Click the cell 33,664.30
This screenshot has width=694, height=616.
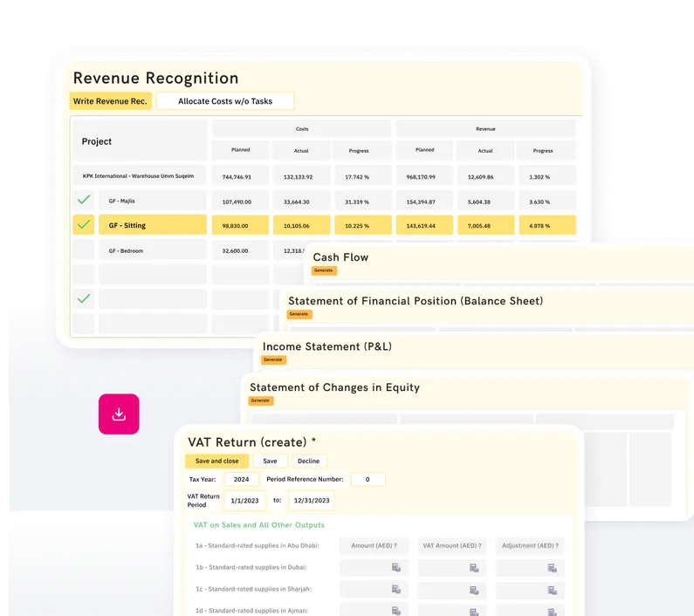coord(301,201)
